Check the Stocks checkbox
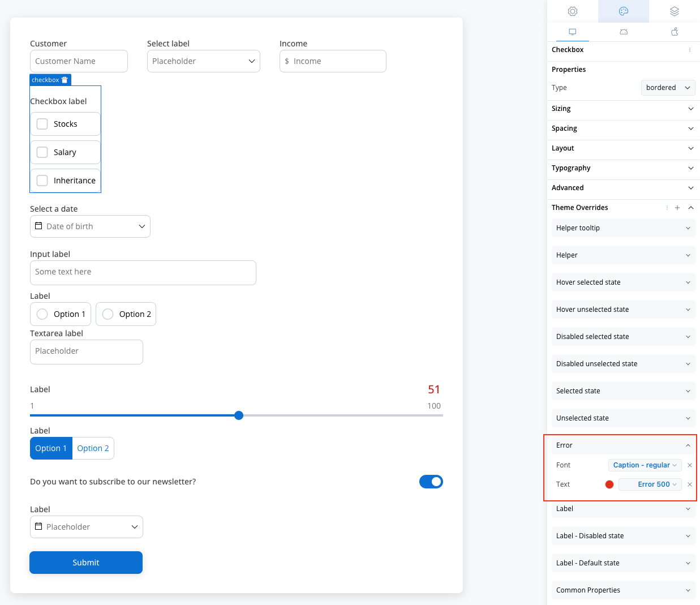 point(42,124)
